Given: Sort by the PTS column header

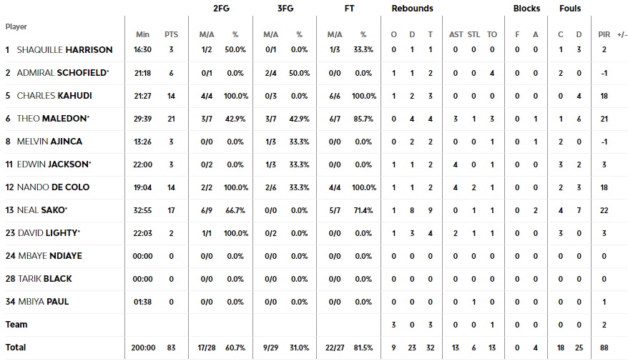Looking at the screenshot, I should pos(171,34).
